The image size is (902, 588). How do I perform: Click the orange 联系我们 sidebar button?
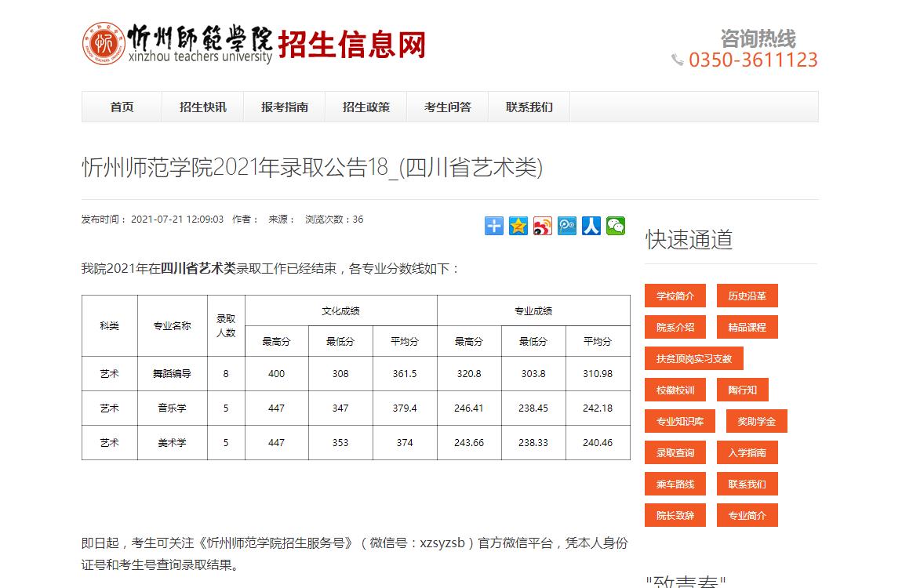747,484
